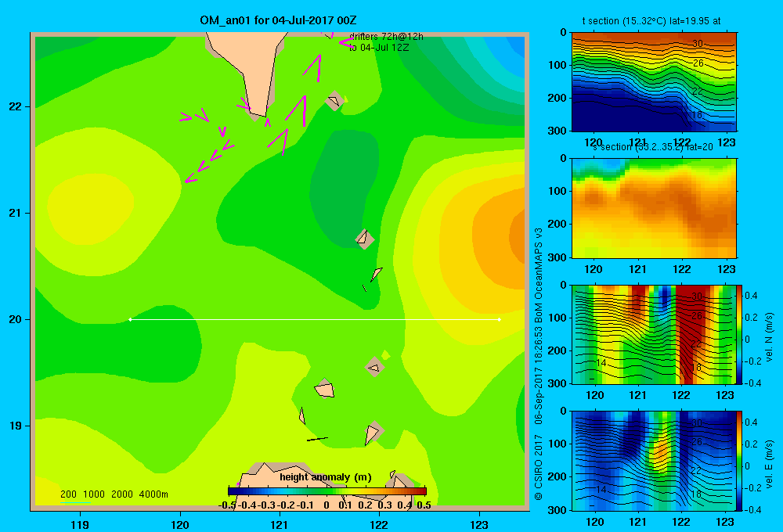Click the southern tip of Taiwan landmass
783x532 pixels.
click(258, 115)
